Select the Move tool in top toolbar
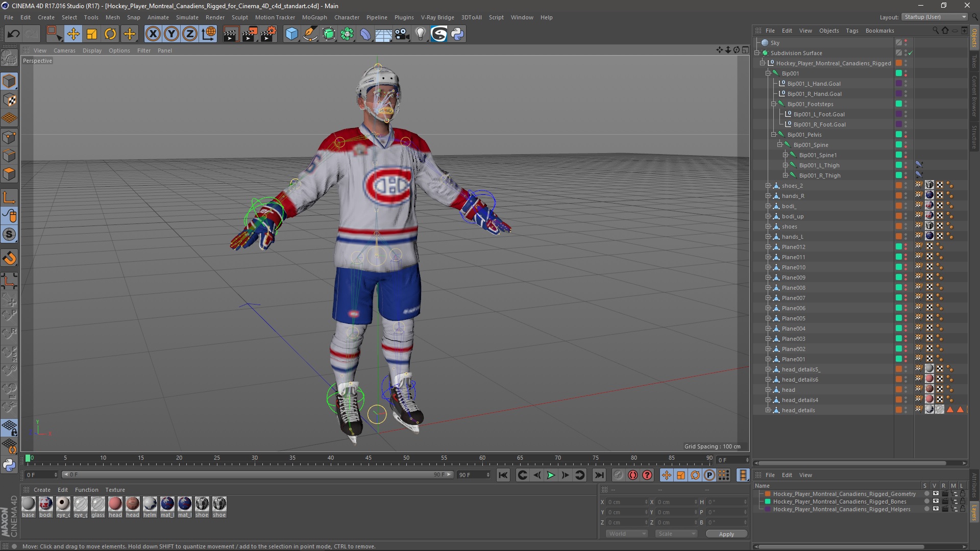This screenshot has width=980, height=551. (73, 34)
